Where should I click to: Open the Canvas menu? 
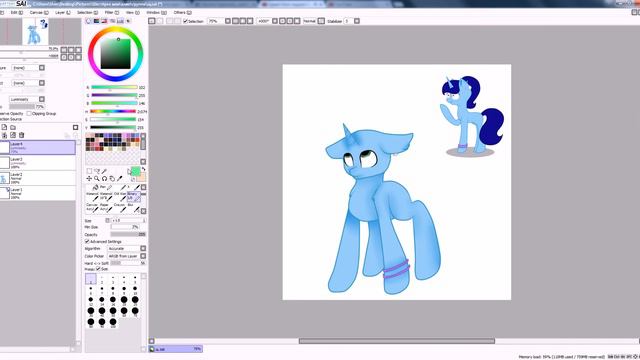tap(39, 13)
